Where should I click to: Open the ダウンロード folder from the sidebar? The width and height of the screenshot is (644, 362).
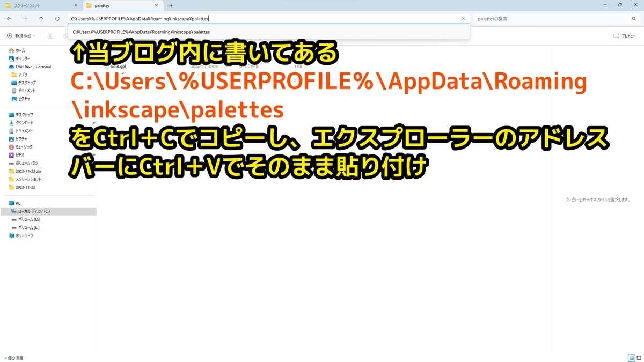click(x=24, y=122)
